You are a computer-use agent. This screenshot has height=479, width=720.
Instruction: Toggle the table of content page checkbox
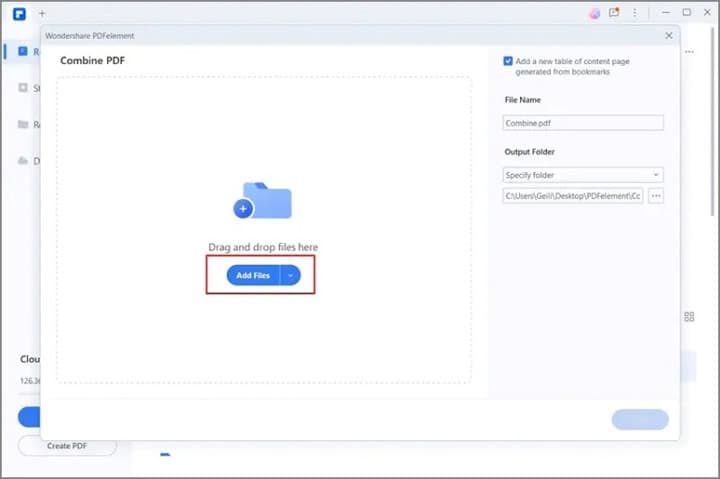coord(508,61)
